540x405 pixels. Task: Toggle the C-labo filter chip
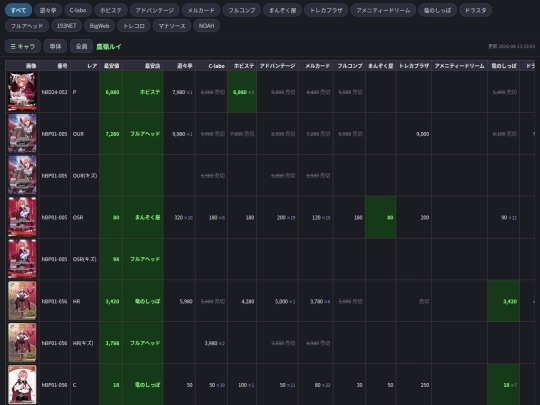(x=78, y=10)
